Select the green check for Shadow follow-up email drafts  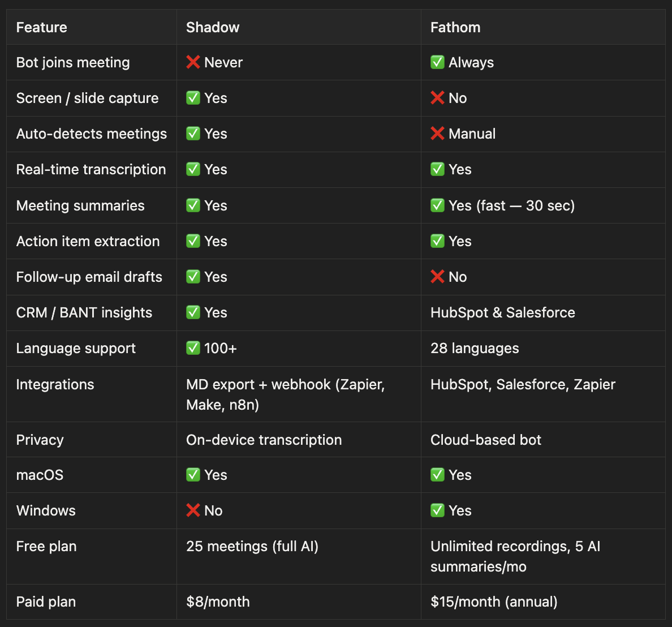[193, 277]
